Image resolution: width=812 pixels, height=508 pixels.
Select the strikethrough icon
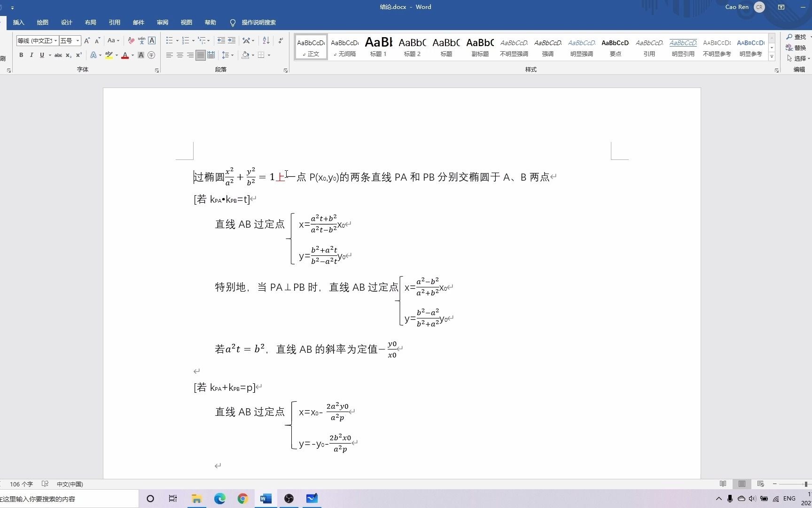[58, 55]
